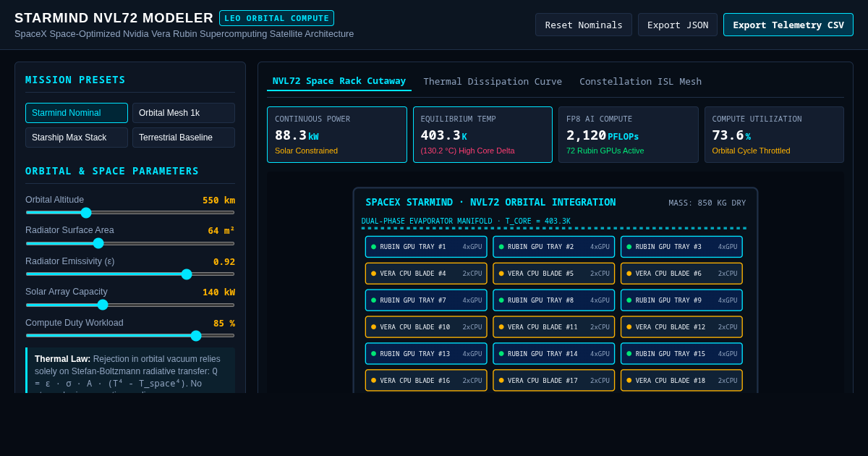This screenshot has height=456, width=868.
Task: Apply the Starship Max Stack preset
Action: [77, 138]
